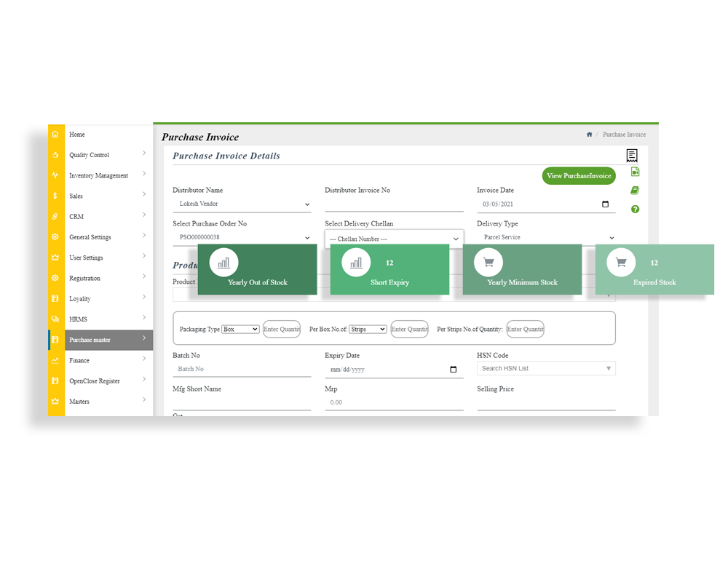Click the View PurchaseInvoice button

(x=579, y=176)
